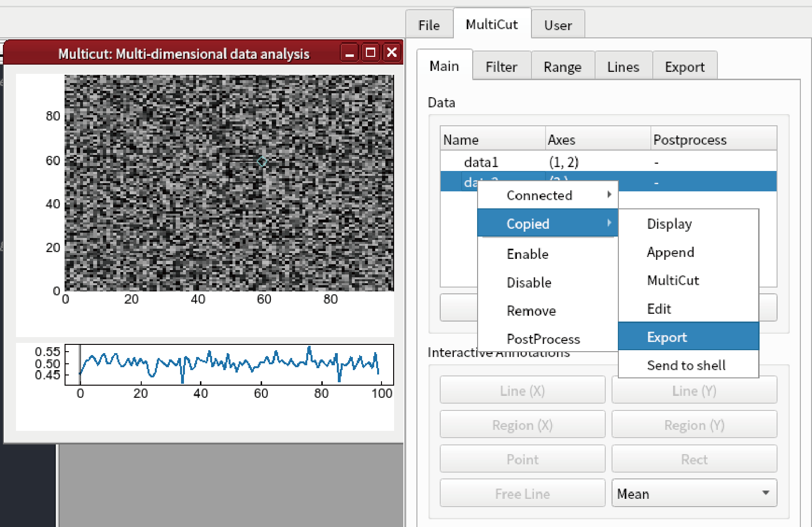Click the diamond cursor marker on image
The image size is (812, 527).
[262, 162]
